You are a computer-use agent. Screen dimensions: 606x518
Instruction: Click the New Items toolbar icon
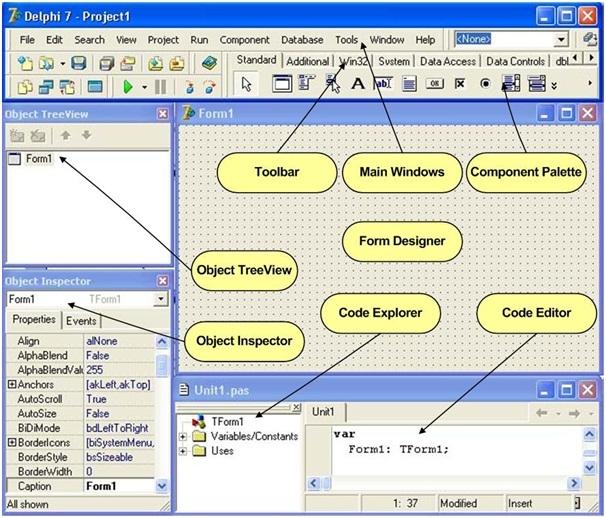point(26,63)
